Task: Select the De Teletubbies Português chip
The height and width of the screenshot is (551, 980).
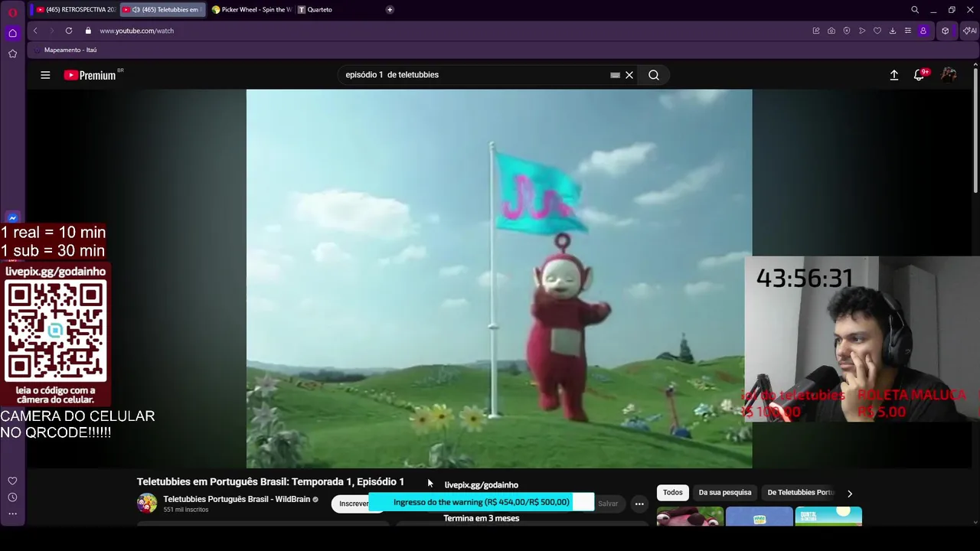Action: point(800,493)
